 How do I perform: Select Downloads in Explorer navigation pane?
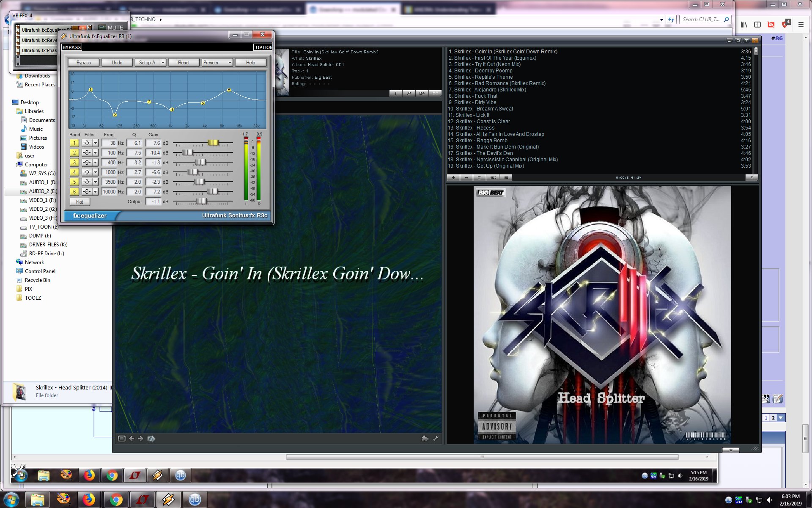37,76
